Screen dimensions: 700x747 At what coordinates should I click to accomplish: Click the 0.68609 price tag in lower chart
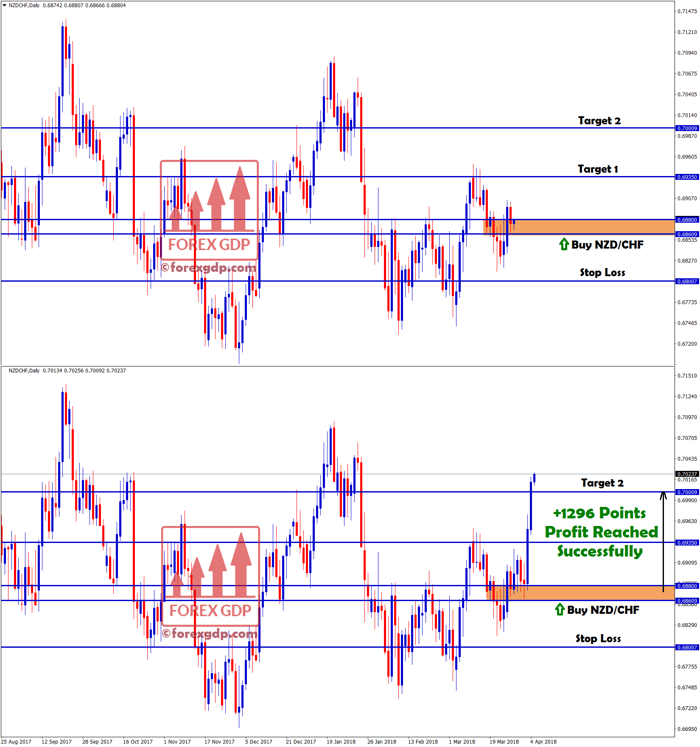(x=687, y=601)
